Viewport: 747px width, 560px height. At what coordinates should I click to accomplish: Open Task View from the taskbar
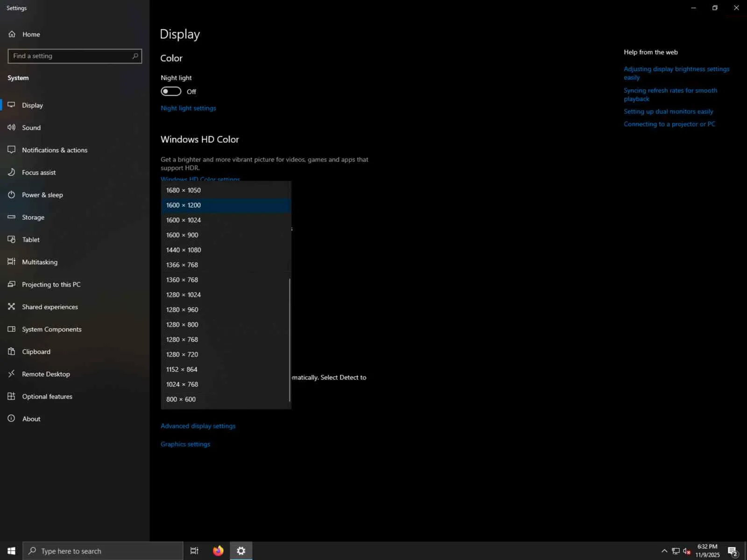click(194, 551)
